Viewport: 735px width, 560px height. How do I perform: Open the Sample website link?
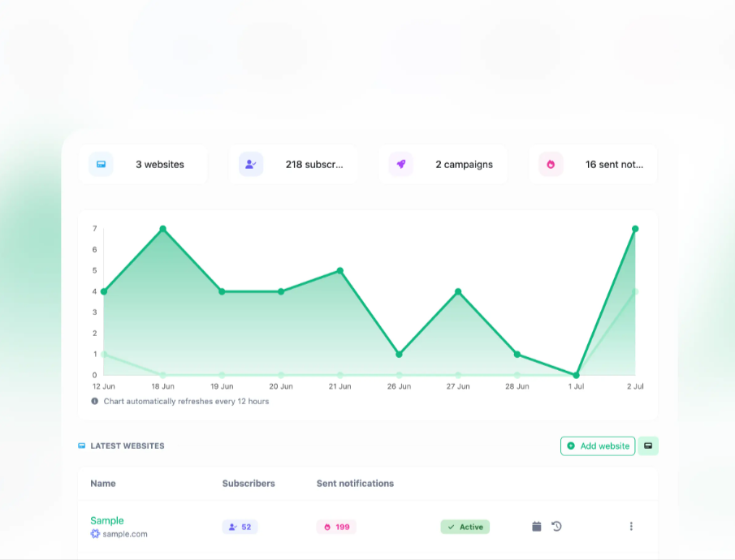click(x=106, y=520)
